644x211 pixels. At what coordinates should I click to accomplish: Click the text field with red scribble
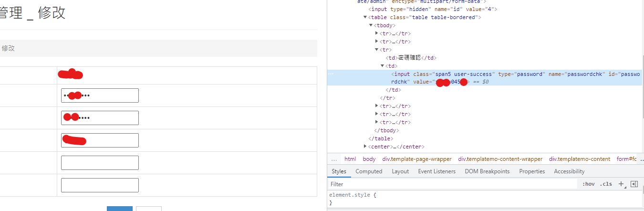click(x=100, y=140)
